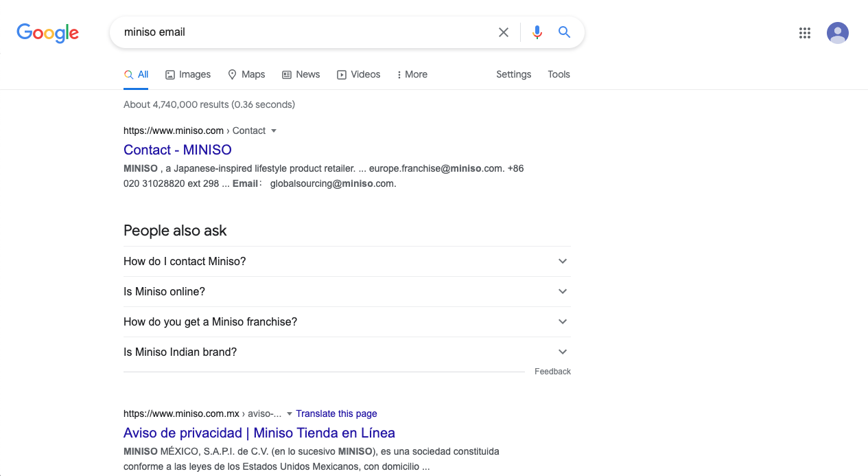868x476 pixels.
Task: Open the News results tab
Action: point(301,74)
